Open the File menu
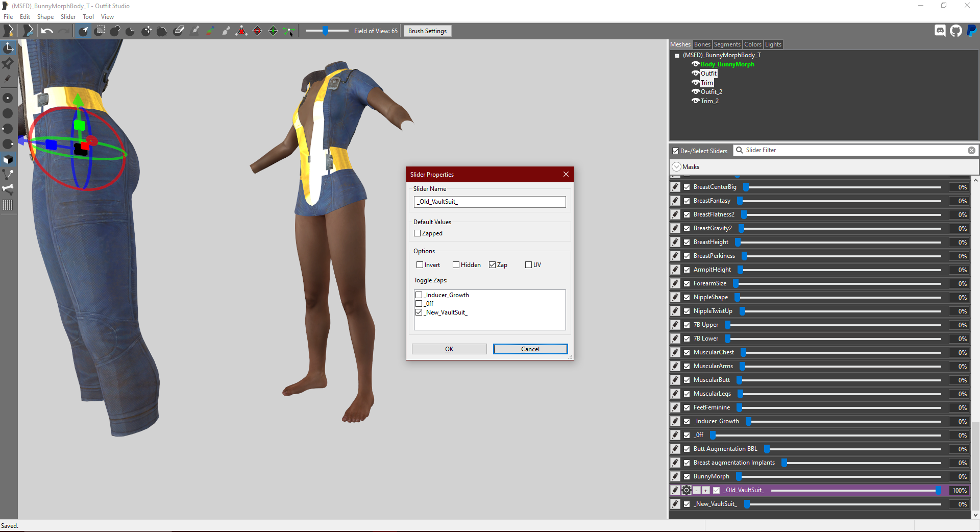This screenshot has height=532, width=980. [x=8, y=17]
